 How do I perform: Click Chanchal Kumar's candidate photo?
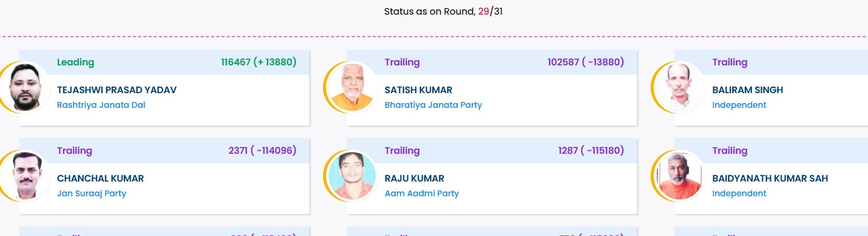pos(24,176)
